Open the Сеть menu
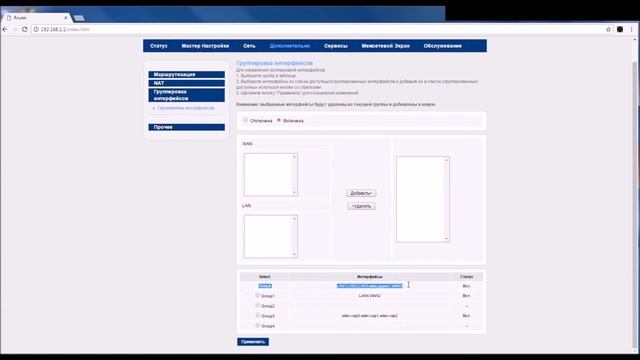The height and width of the screenshot is (360, 640). click(x=249, y=46)
